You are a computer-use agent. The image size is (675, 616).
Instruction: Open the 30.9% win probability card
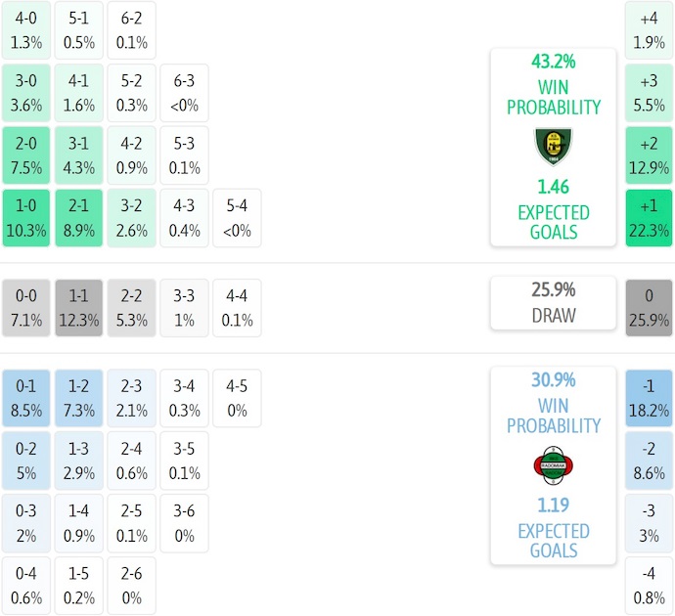click(554, 465)
